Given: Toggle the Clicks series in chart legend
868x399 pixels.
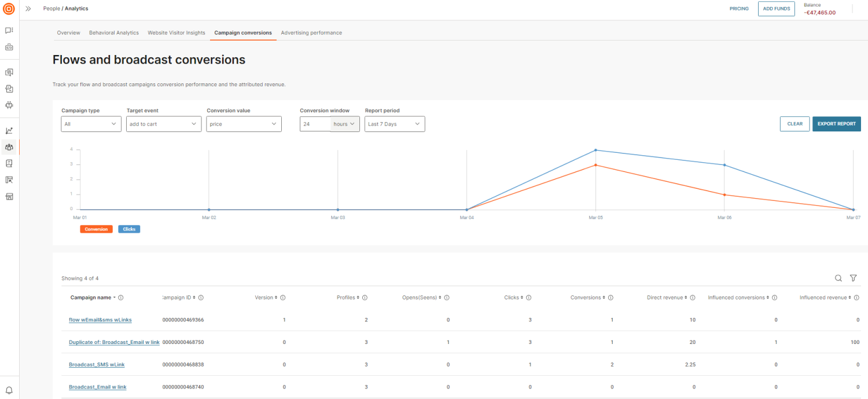Looking at the screenshot, I should click(x=129, y=229).
